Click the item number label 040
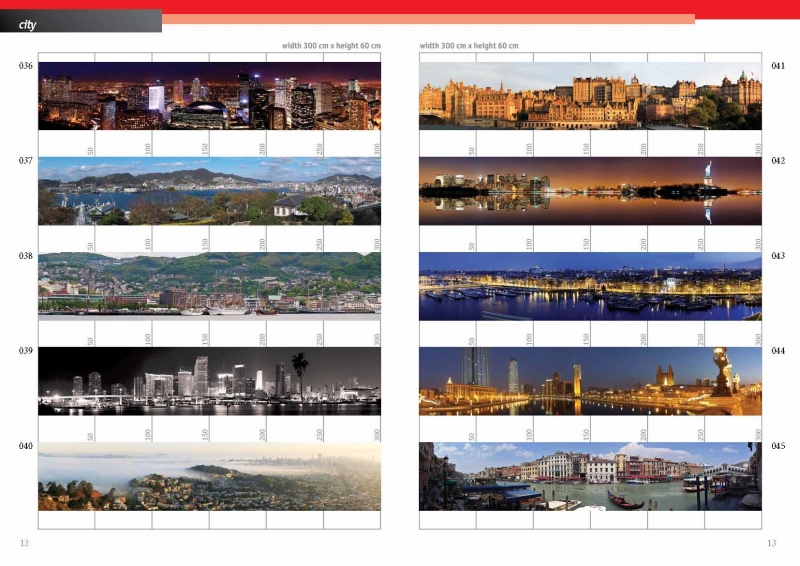 click(26, 446)
